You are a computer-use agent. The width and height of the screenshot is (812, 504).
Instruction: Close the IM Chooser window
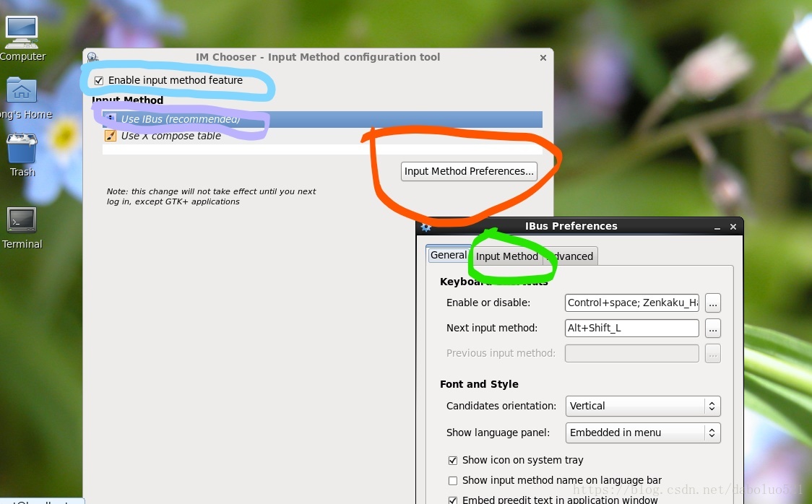543,58
